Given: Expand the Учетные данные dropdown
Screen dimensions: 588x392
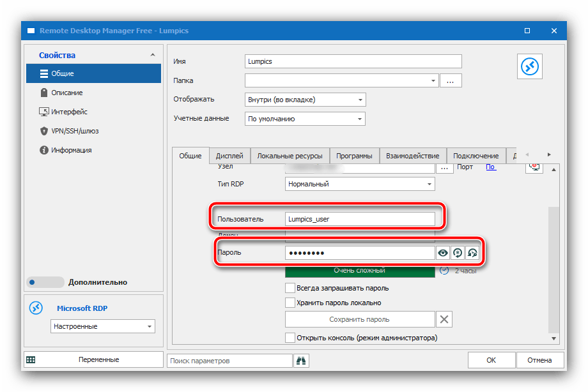Looking at the screenshot, I should (x=360, y=119).
